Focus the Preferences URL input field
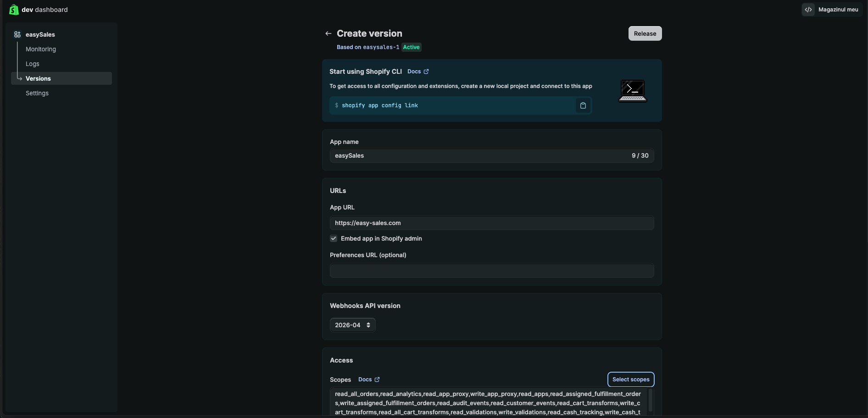This screenshot has width=868, height=418. click(492, 270)
